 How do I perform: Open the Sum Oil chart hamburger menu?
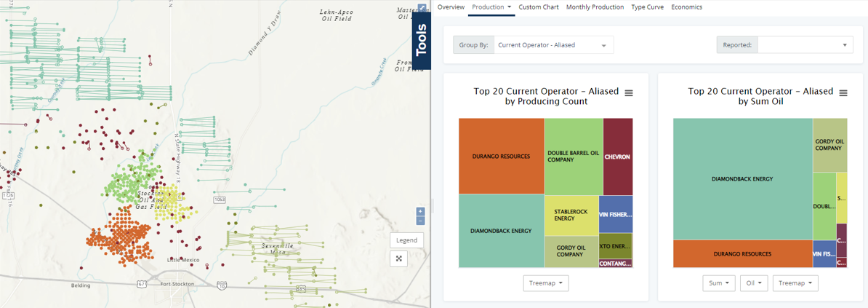[843, 93]
